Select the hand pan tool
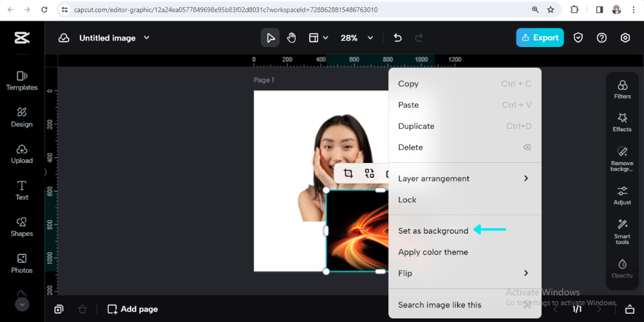 coord(291,38)
